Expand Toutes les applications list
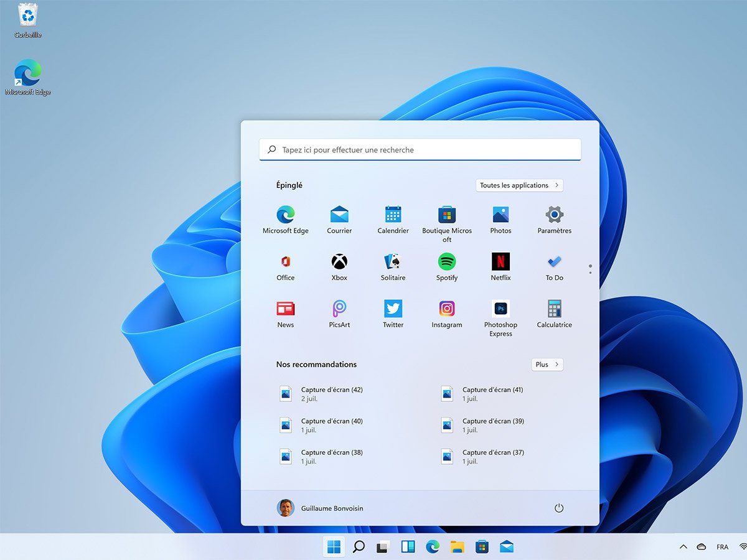Viewport: 747px width, 560px height. pyautogui.click(x=519, y=185)
